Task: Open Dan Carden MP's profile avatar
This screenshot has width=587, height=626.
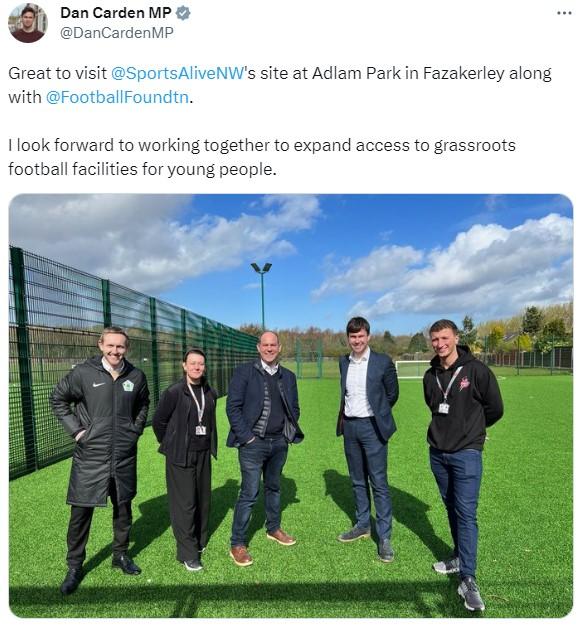Action: (x=28, y=23)
